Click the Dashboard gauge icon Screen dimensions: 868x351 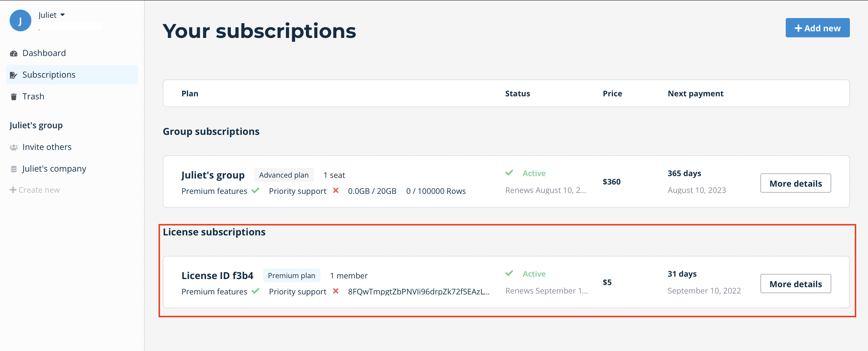point(14,54)
